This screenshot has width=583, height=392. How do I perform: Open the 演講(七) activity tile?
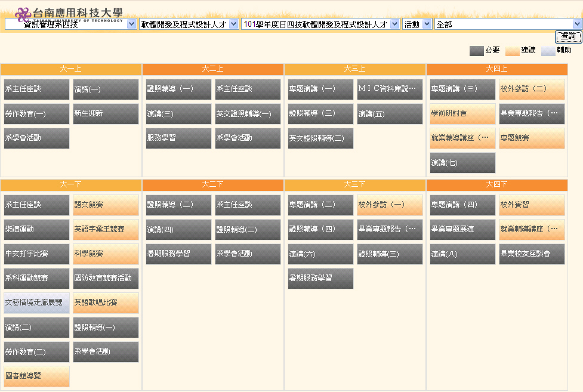pos(462,163)
